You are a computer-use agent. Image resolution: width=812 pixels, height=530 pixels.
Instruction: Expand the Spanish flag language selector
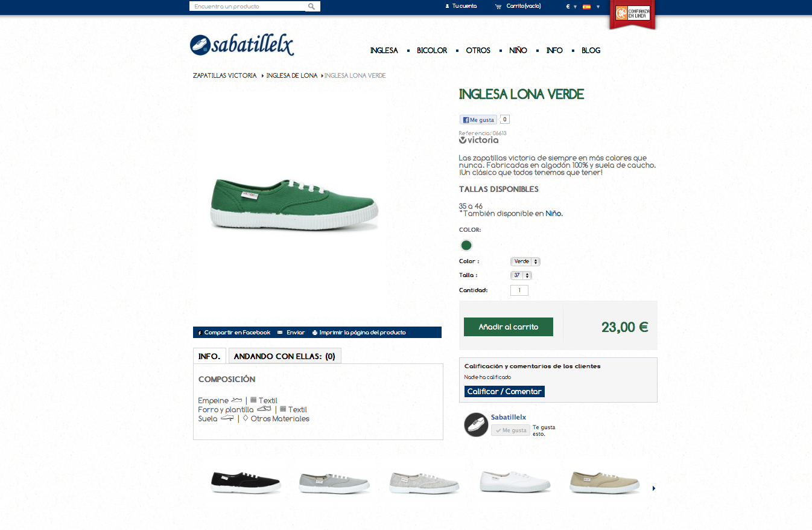point(591,7)
